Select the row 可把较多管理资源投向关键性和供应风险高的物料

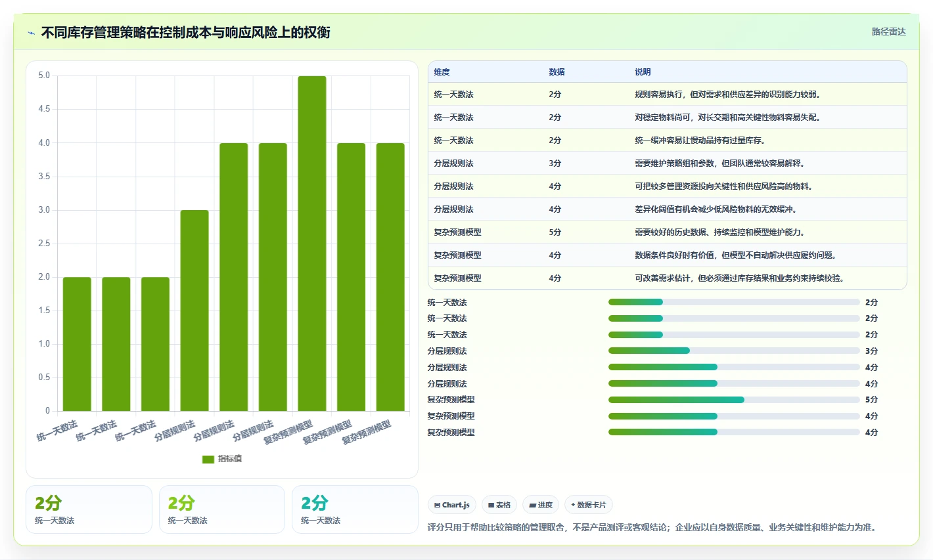pyautogui.click(x=667, y=186)
